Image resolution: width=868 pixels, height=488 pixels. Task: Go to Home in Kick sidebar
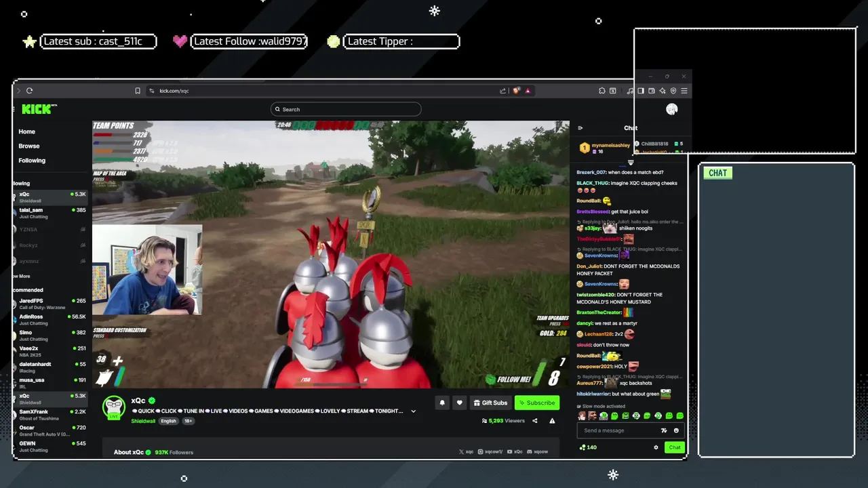[x=27, y=131]
